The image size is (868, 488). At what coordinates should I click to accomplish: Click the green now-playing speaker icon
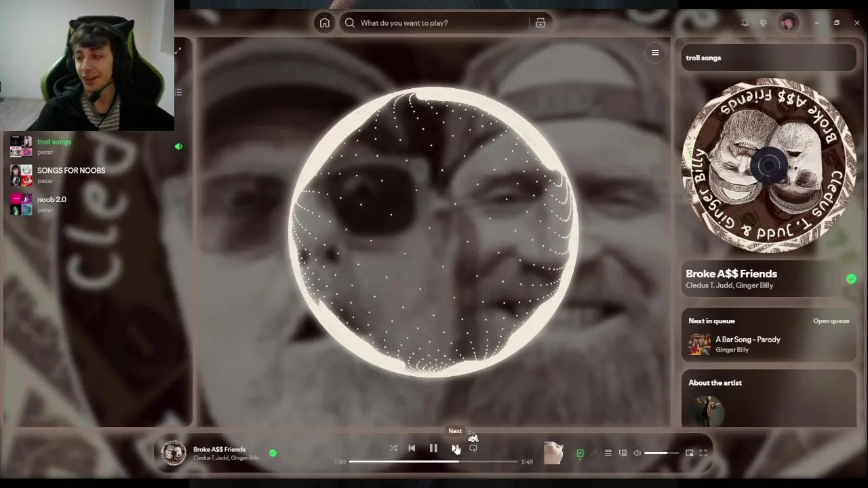click(x=178, y=146)
